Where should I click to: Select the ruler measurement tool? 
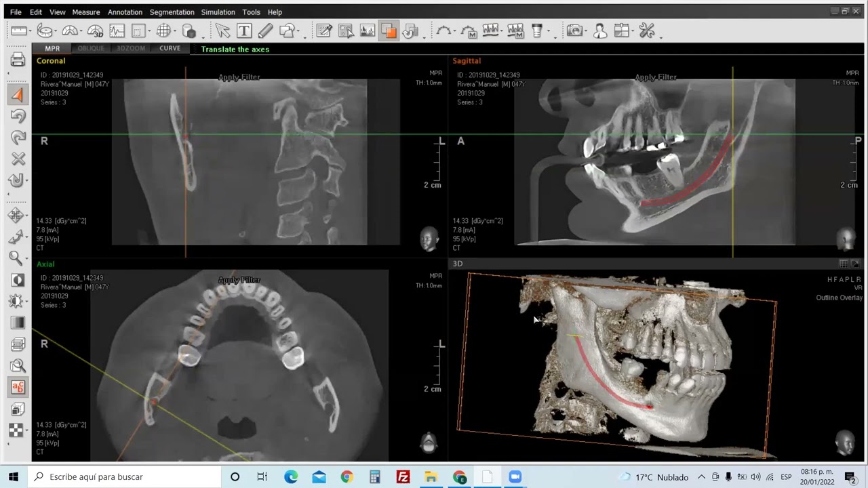(18, 30)
